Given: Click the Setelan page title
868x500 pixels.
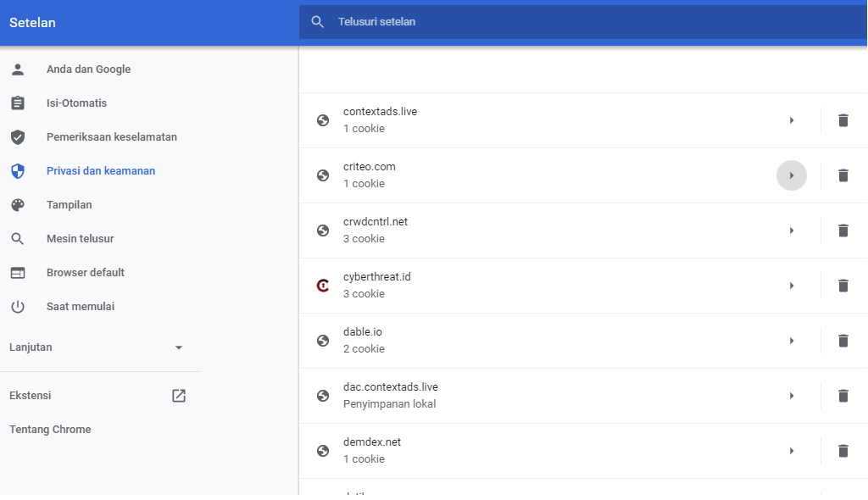Looking at the screenshot, I should pyautogui.click(x=33, y=23).
